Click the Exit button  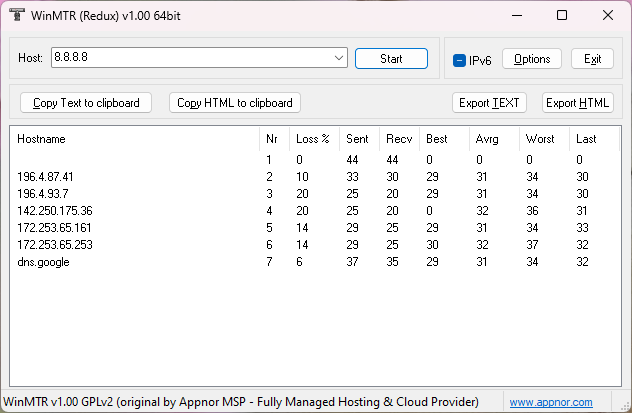tap(592, 59)
